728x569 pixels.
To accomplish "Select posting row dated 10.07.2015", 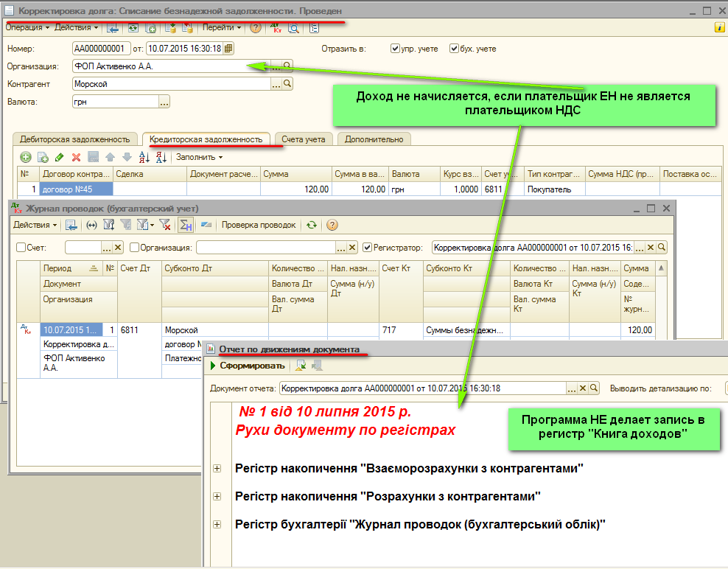I will [71, 329].
